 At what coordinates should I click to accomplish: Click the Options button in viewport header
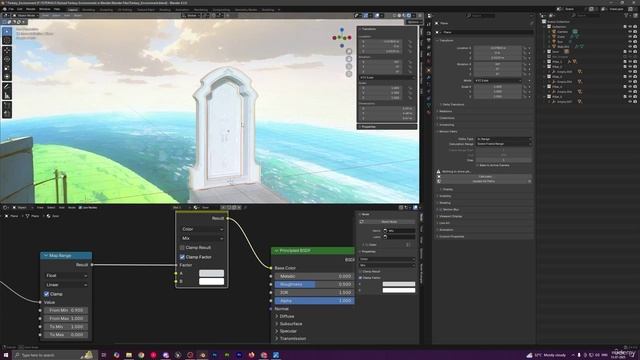414,22
